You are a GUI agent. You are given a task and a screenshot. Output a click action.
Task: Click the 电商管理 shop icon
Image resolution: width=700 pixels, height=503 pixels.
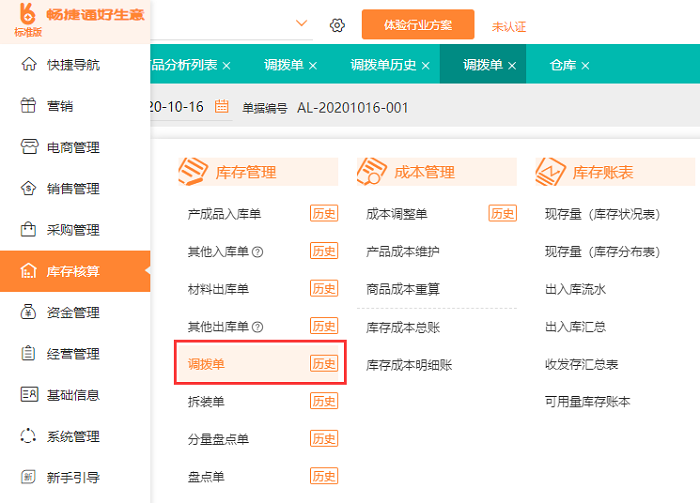tap(28, 147)
